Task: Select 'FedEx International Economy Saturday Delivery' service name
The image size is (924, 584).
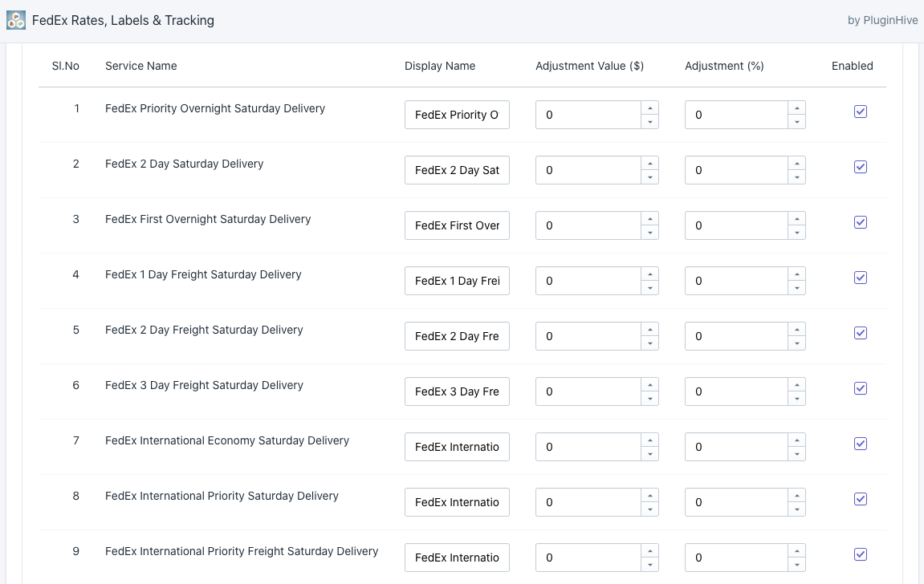Action: click(227, 440)
